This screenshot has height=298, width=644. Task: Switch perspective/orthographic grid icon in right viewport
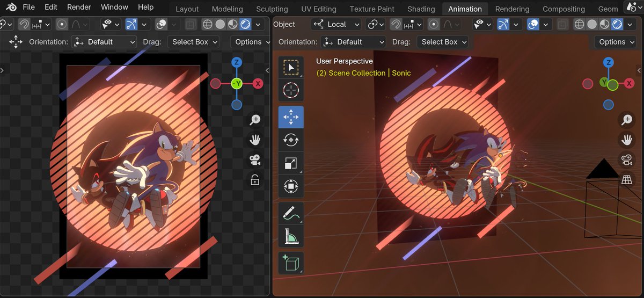(626, 180)
